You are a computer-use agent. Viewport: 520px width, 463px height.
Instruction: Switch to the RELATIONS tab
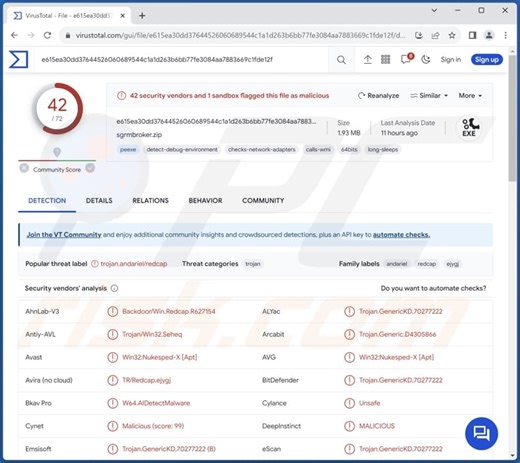tap(150, 201)
